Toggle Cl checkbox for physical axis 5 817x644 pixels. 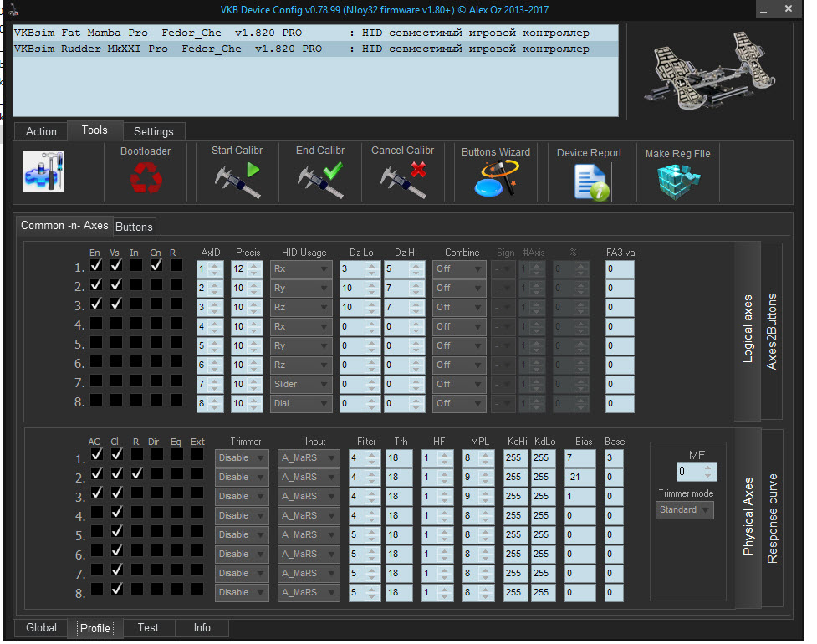click(x=117, y=531)
